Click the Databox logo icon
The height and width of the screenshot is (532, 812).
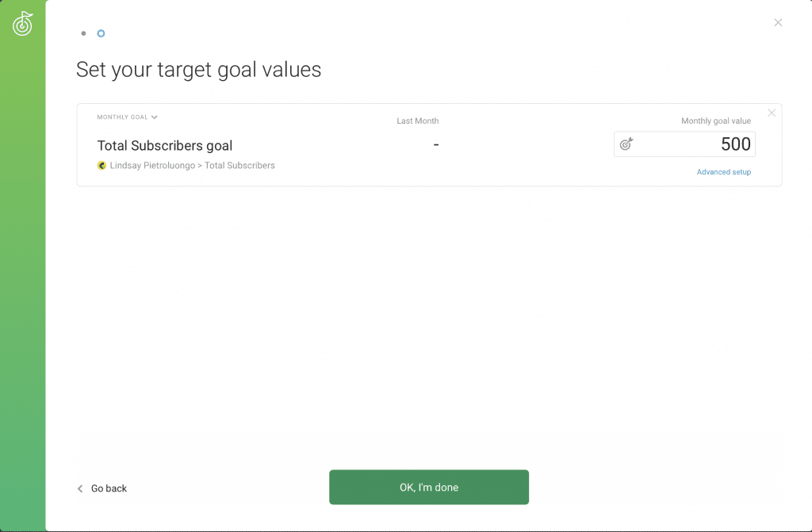22,24
